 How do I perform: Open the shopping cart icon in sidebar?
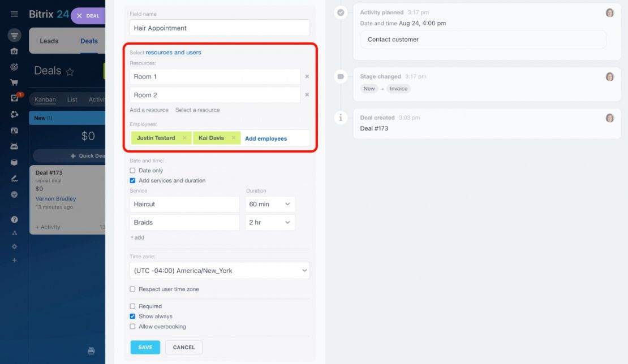tap(14, 83)
